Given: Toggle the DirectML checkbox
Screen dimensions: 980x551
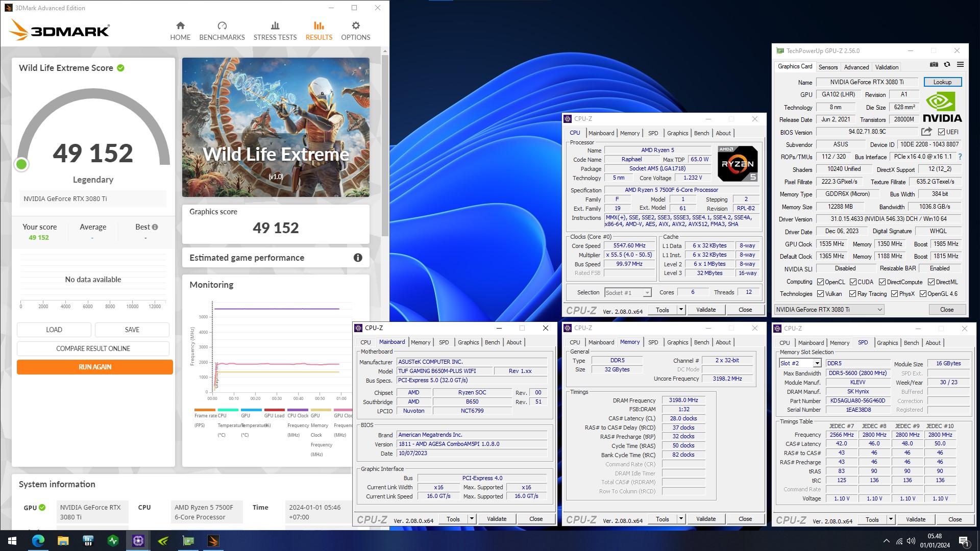Looking at the screenshot, I should pyautogui.click(x=931, y=282).
